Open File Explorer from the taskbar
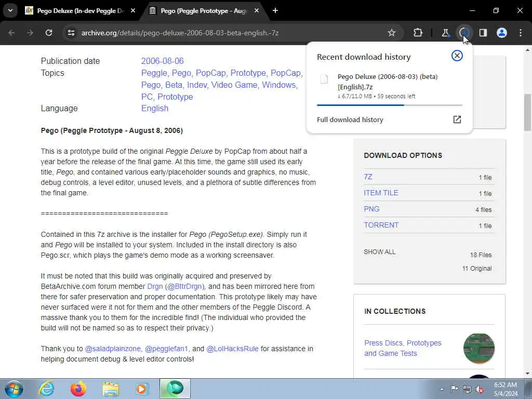The height and width of the screenshot is (399, 532). click(111, 389)
